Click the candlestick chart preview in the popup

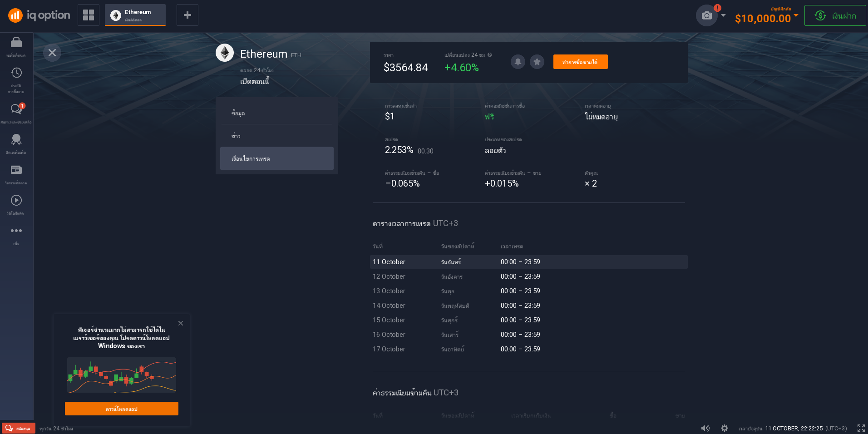click(x=121, y=375)
